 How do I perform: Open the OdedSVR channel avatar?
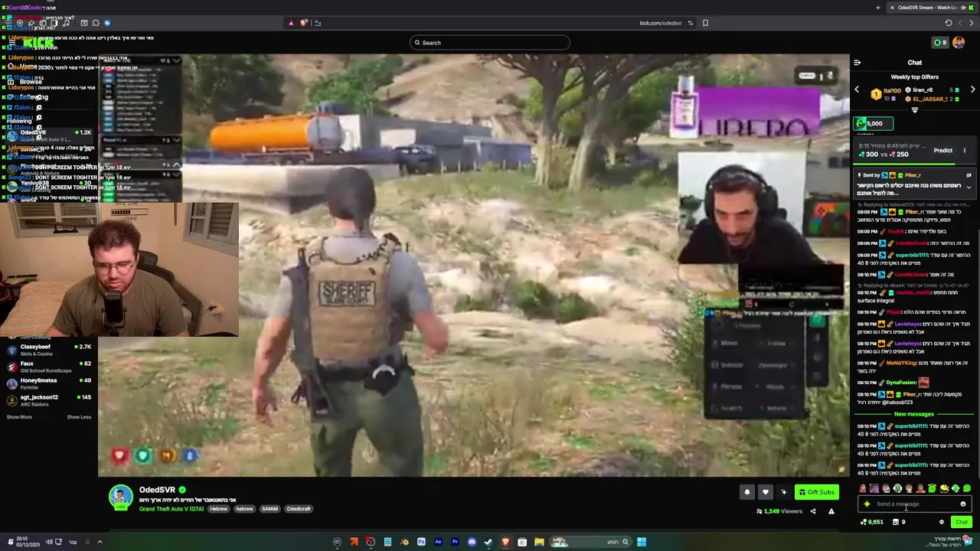click(120, 497)
